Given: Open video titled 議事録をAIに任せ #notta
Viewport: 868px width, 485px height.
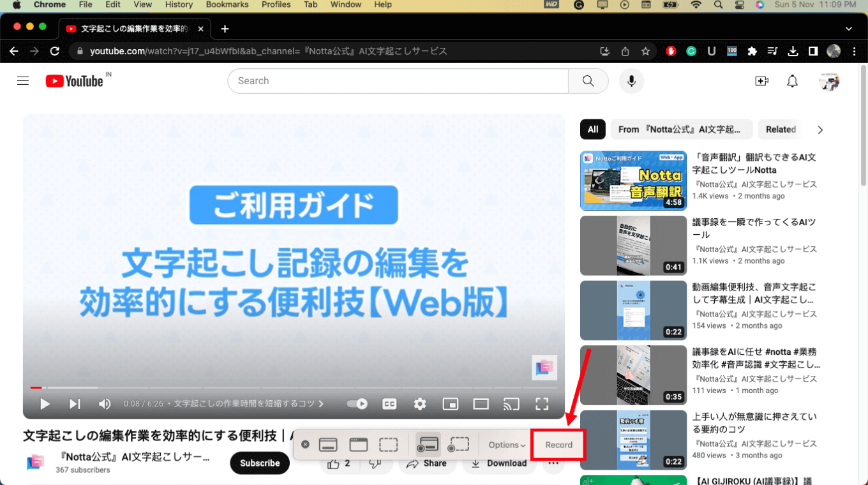Looking at the screenshot, I should click(x=756, y=358).
